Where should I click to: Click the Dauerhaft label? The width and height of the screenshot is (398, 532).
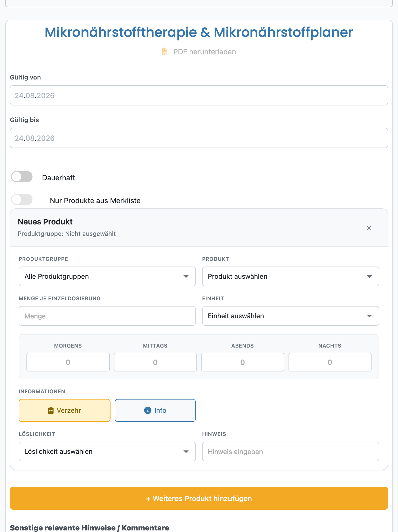point(59,178)
